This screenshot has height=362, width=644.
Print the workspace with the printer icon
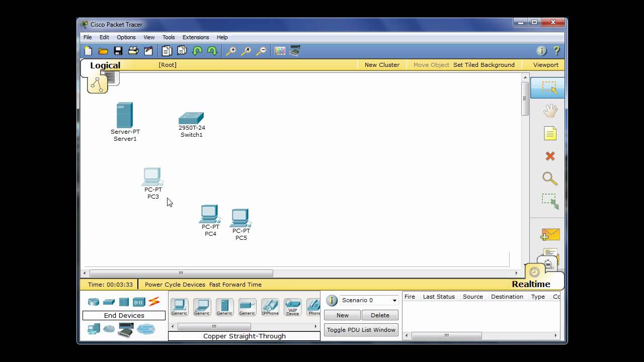click(x=133, y=51)
